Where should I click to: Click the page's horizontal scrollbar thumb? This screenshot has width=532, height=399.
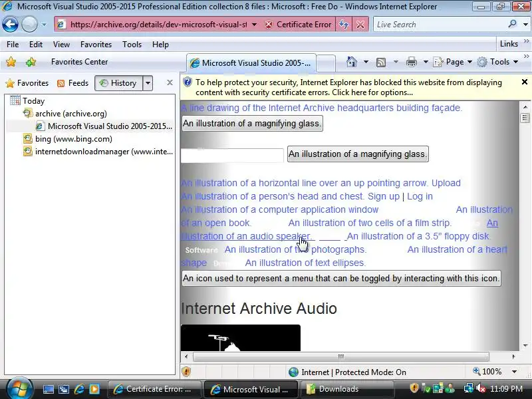[341, 356]
